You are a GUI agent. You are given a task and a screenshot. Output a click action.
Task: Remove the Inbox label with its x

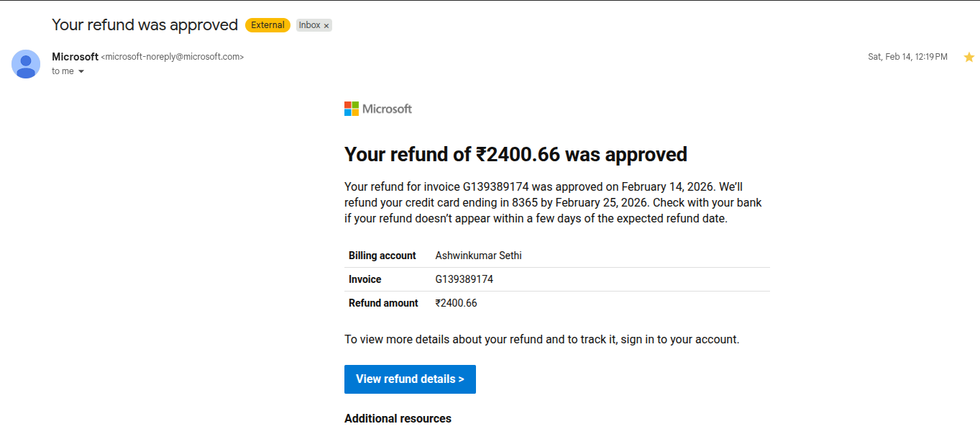point(326,25)
